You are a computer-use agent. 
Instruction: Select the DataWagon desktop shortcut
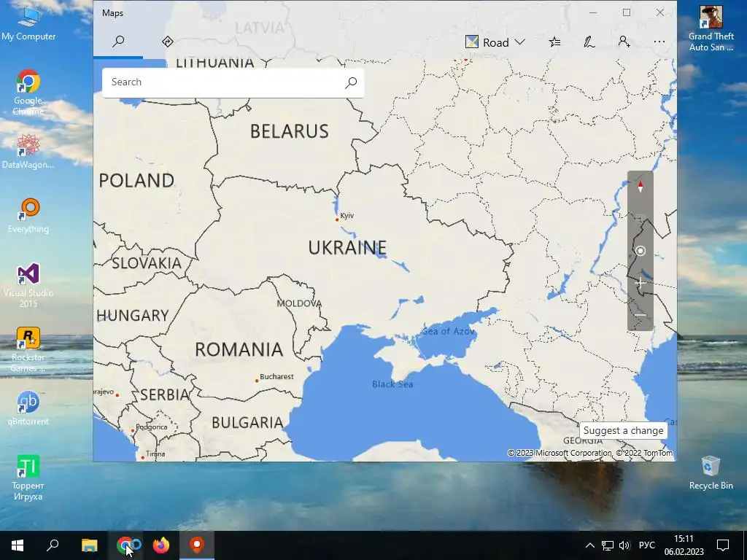click(28, 152)
